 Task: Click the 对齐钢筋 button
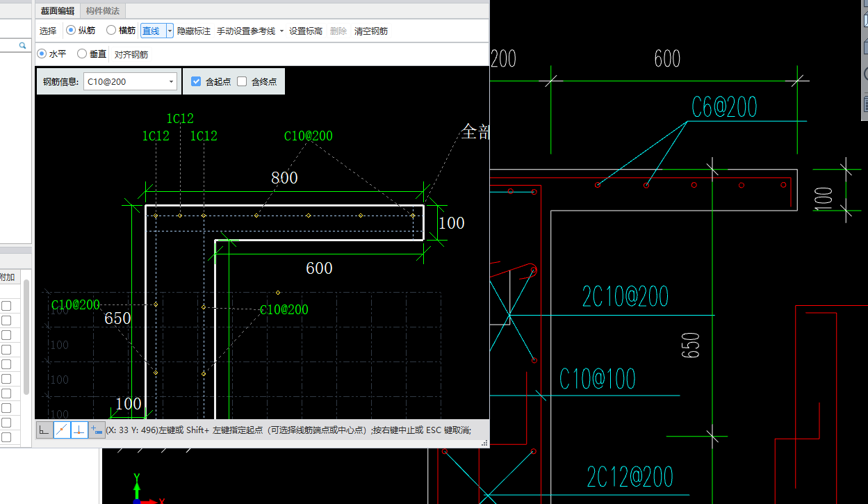pos(131,54)
